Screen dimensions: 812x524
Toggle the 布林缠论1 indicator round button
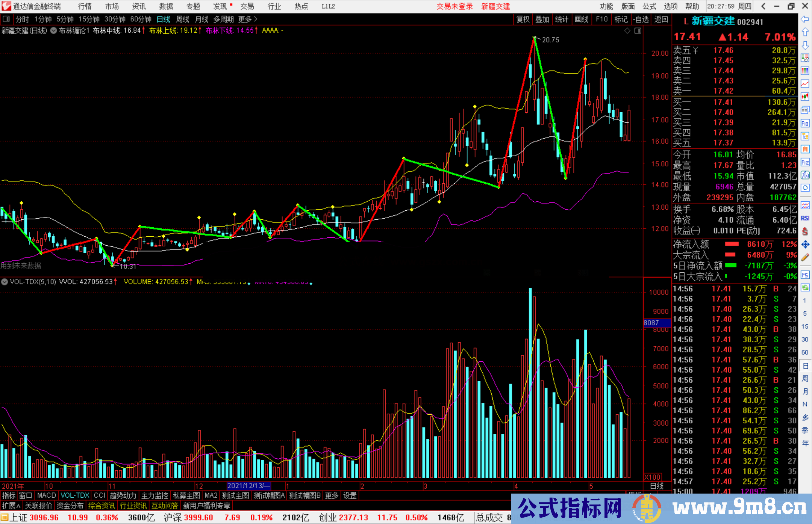tap(53, 30)
